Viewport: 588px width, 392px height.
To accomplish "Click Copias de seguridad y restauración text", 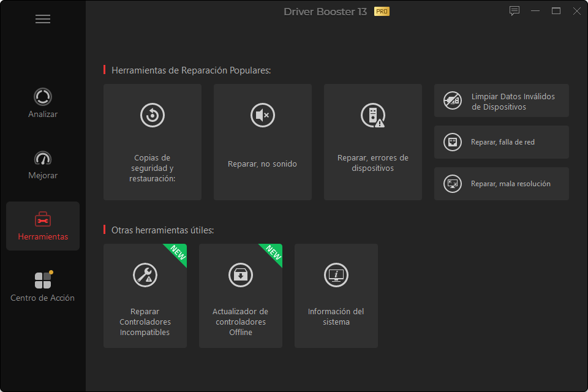I will pyautogui.click(x=153, y=168).
